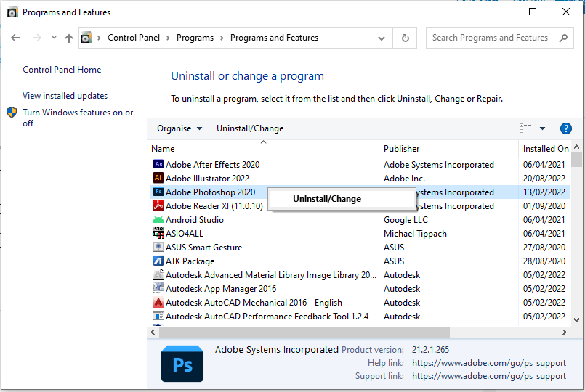The width and height of the screenshot is (585, 392).
Task: Click the Programs and Features title bar icon
Action: tap(12, 12)
